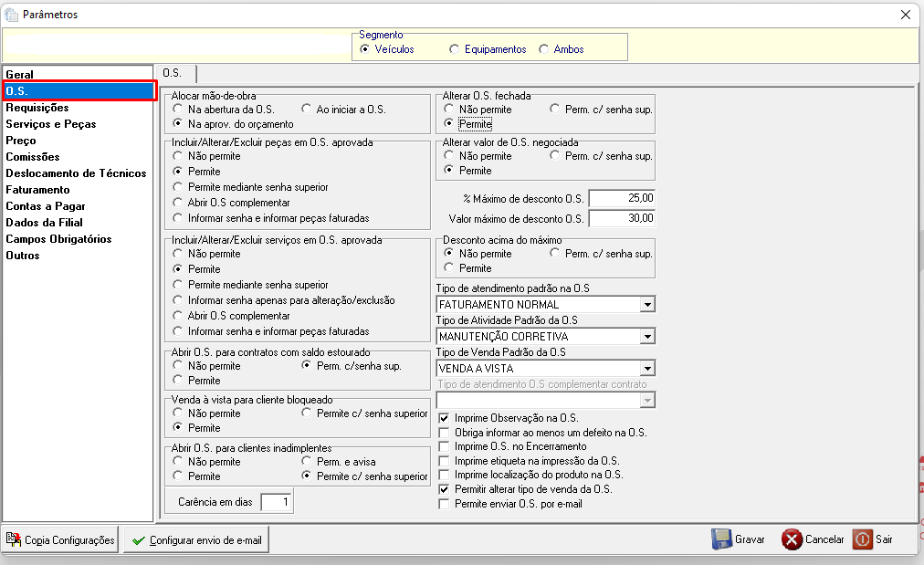Screen dimensions: 924x565
Task: Open the FATURAMENTO NORMAL dropdown
Action: [647, 305]
